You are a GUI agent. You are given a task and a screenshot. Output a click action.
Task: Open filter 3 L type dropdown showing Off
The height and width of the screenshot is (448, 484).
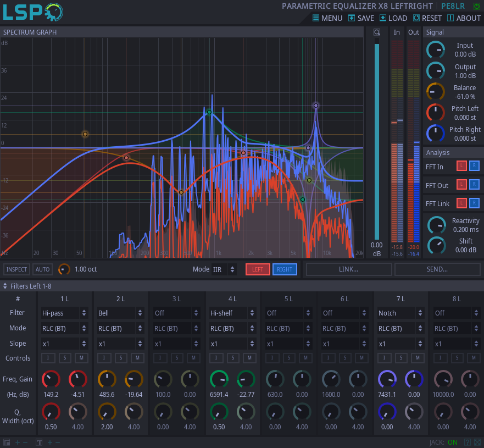pyautogui.click(x=176, y=313)
